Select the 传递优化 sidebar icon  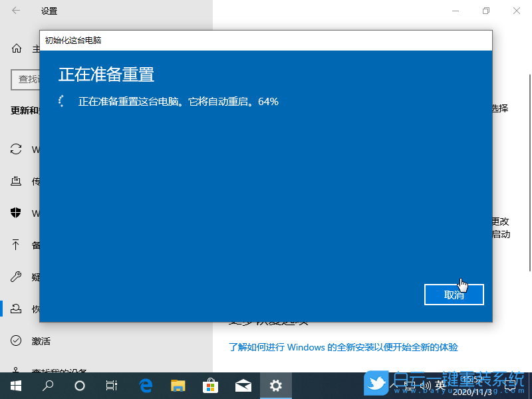point(15,181)
